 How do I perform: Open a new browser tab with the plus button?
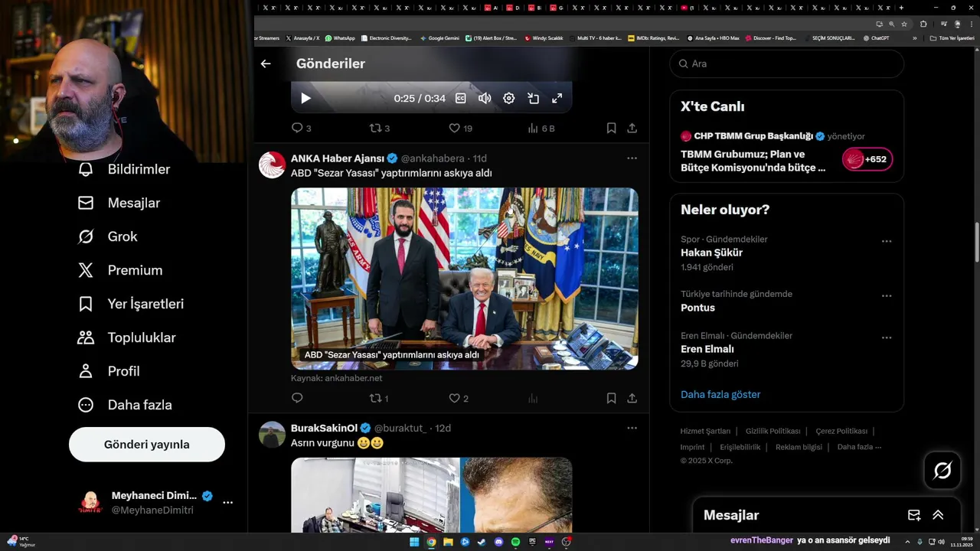[901, 8]
